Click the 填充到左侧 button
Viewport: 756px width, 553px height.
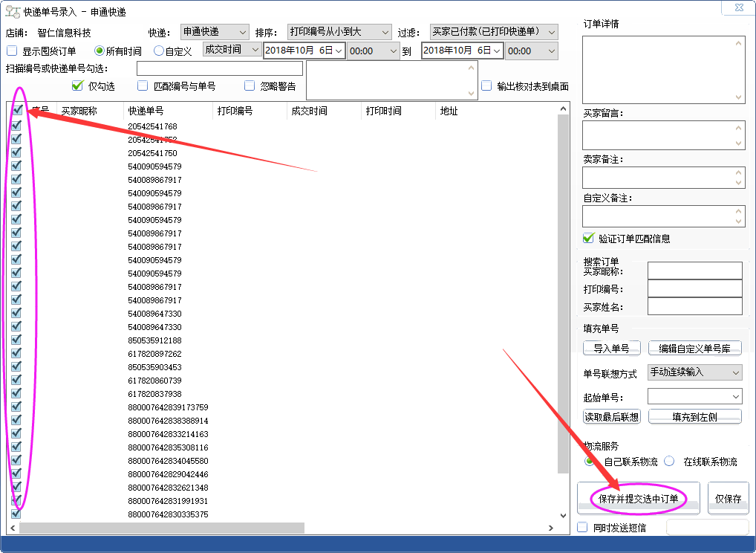coord(695,417)
